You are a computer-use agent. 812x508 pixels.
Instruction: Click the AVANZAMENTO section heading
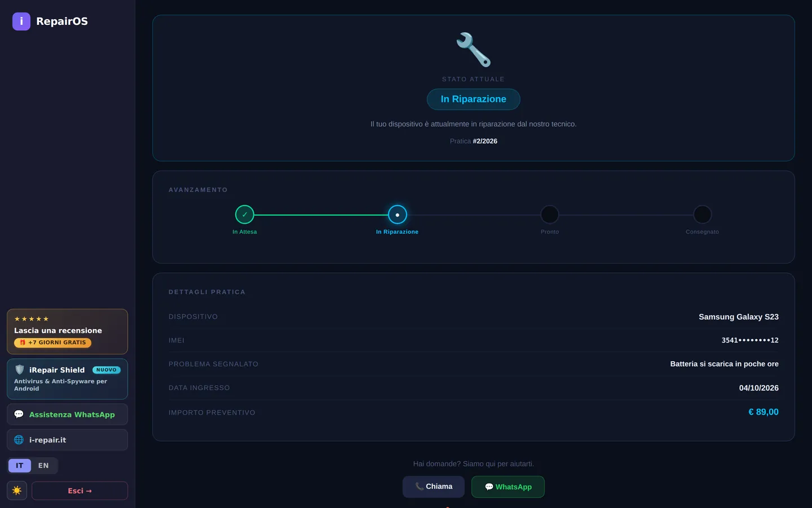[x=198, y=190]
